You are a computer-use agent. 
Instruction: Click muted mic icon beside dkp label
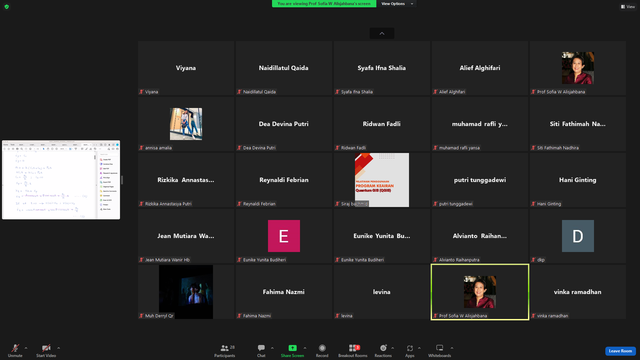pos(533,260)
